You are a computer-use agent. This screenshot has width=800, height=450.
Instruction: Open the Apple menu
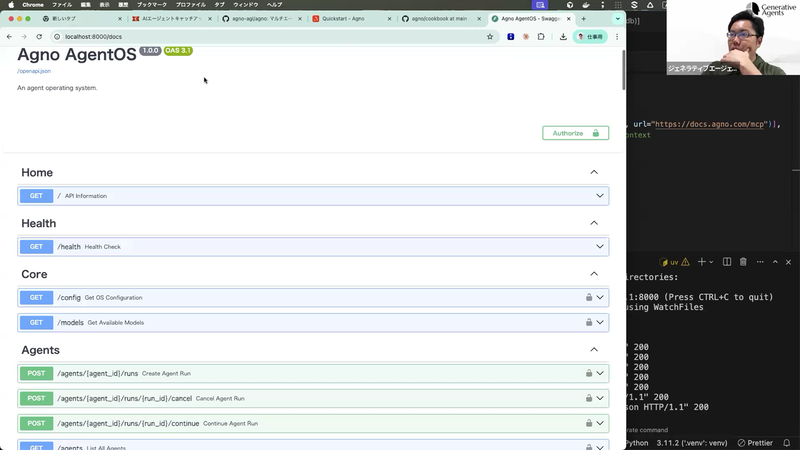[x=11, y=5]
